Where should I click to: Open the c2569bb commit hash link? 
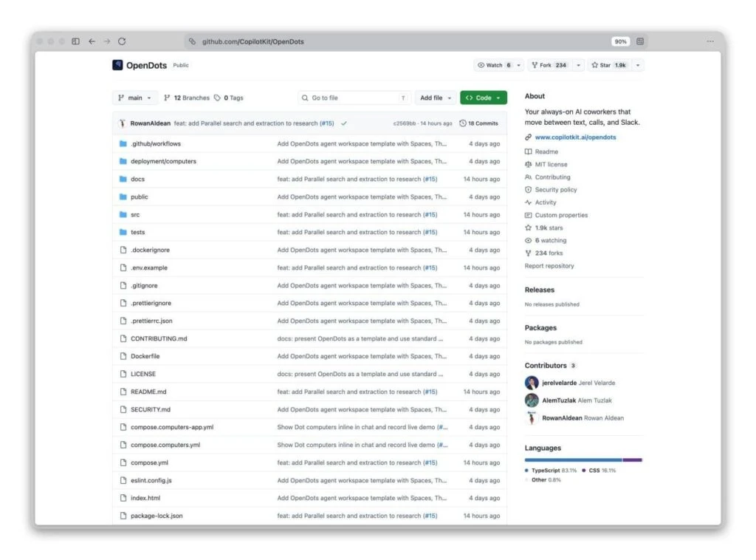(x=404, y=123)
